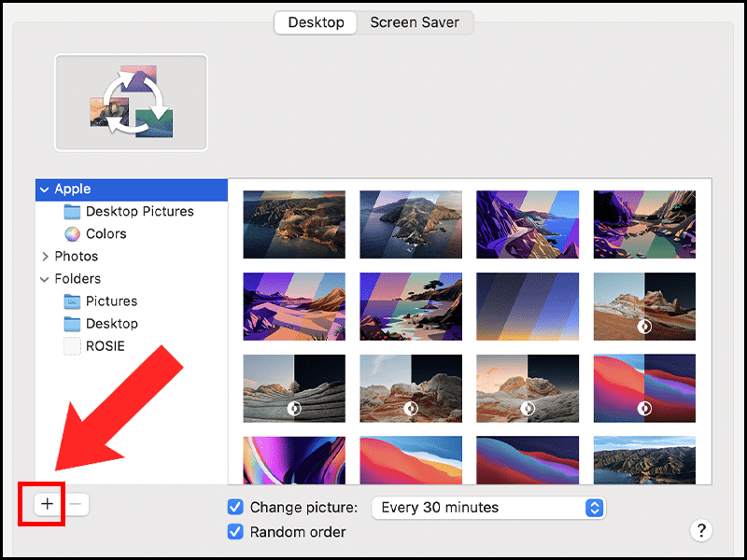This screenshot has height=560, width=747.
Task: Click the ROSIE placeholder icon
Action: tap(72, 346)
